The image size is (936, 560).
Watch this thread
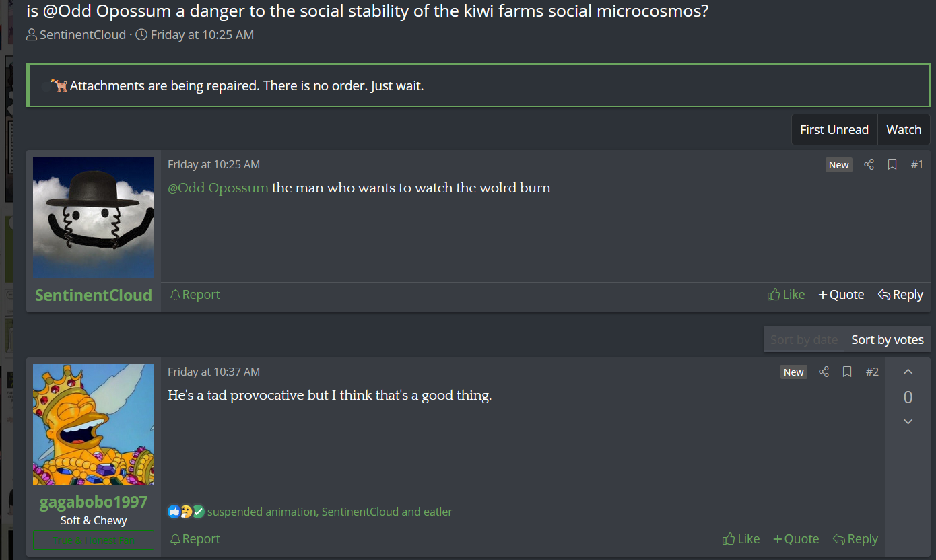tap(903, 130)
